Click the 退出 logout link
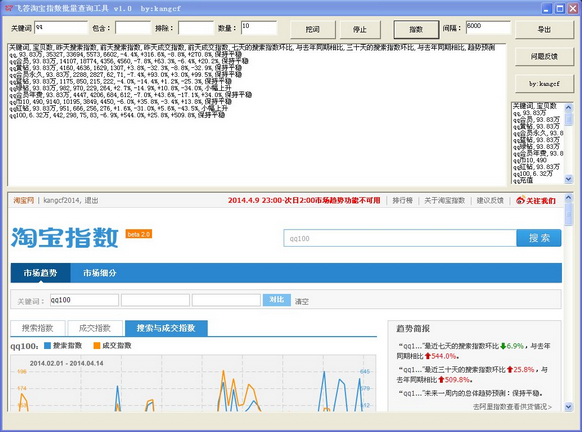Image resolution: width=584 pixels, height=433 pixels. 92,200
